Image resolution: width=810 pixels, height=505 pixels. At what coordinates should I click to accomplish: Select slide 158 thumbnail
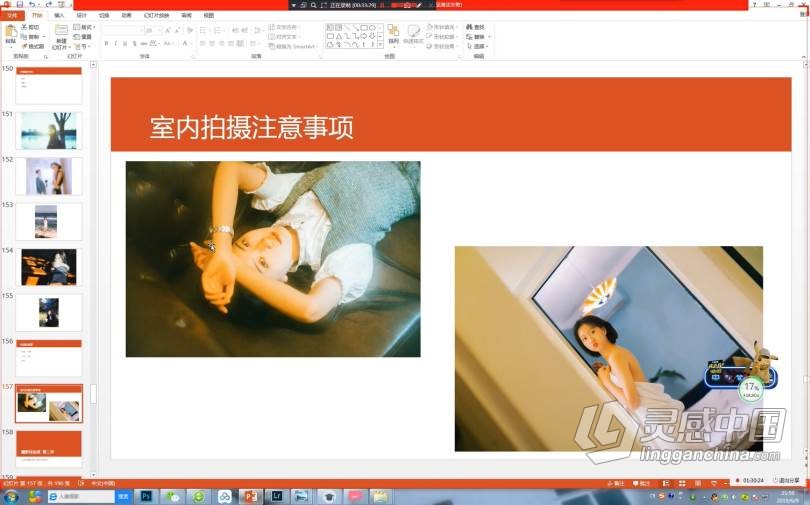coord(49,449)
